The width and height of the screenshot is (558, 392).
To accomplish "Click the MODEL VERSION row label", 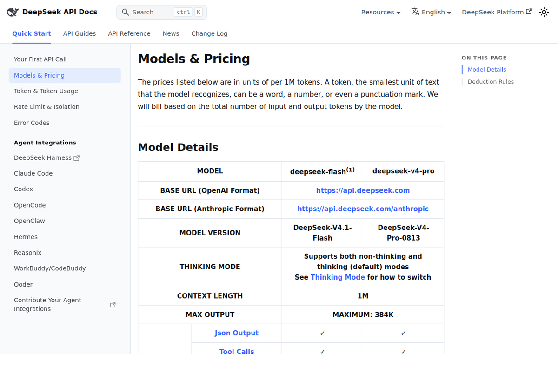I will (210, 233).
